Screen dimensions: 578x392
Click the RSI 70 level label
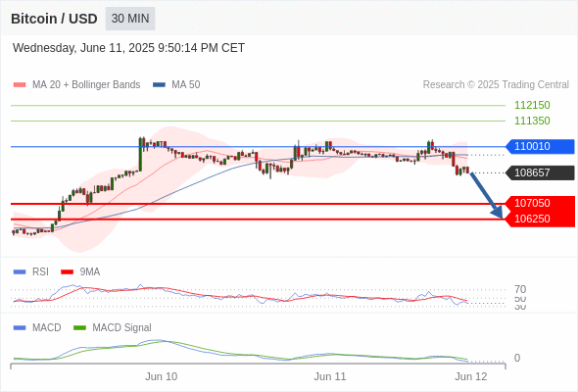coord(520,289)
